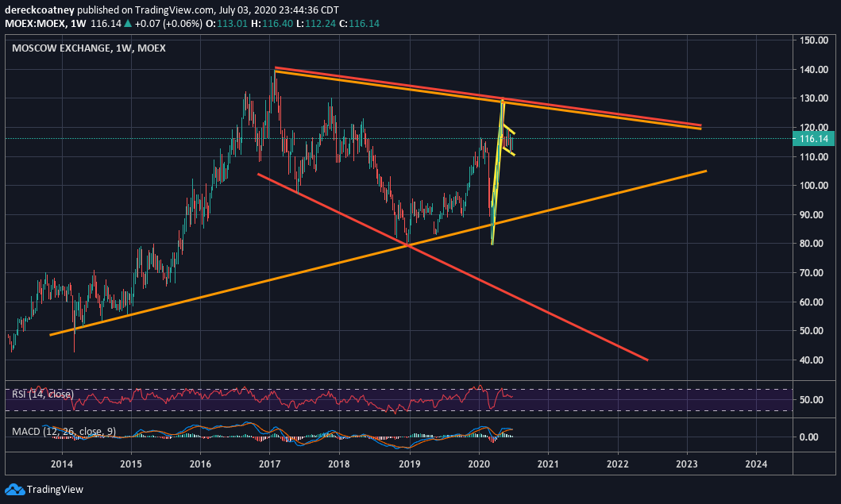Click the MOSCOW EXCHANGE, 1W, MOEX chart title
The image size is (841, 504).
89,48
